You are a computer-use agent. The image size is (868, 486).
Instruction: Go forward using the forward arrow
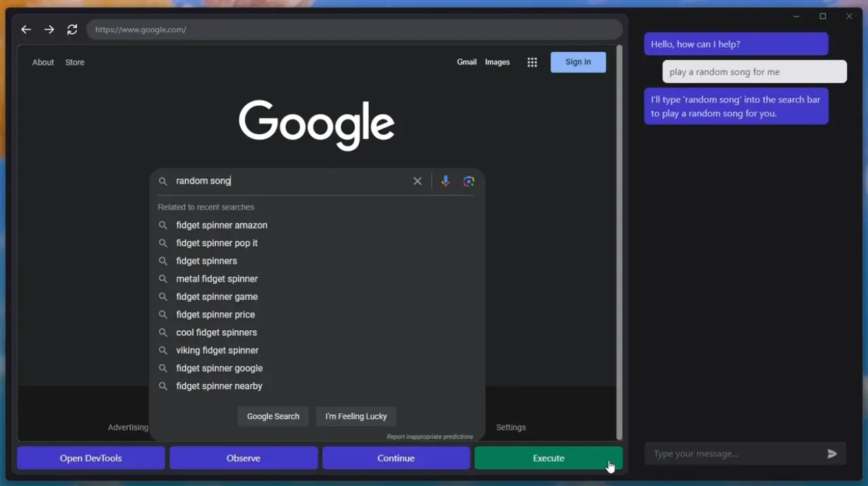point(49,29)
